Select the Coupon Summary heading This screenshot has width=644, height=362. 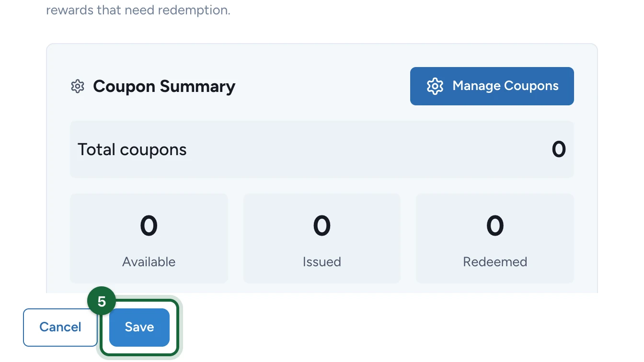click(164, 87)
